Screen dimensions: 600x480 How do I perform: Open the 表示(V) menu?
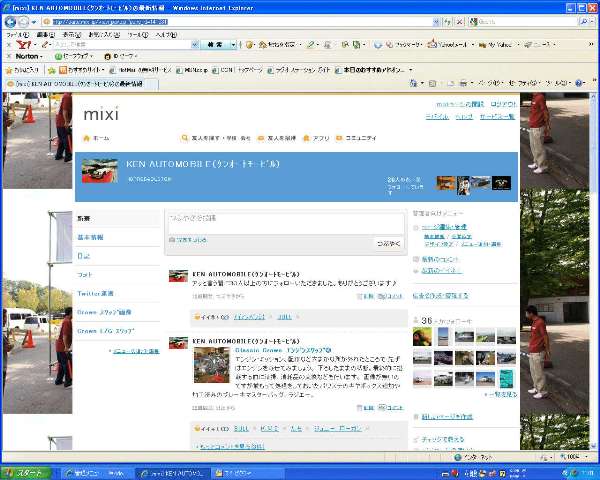click(x=72, y=35)
